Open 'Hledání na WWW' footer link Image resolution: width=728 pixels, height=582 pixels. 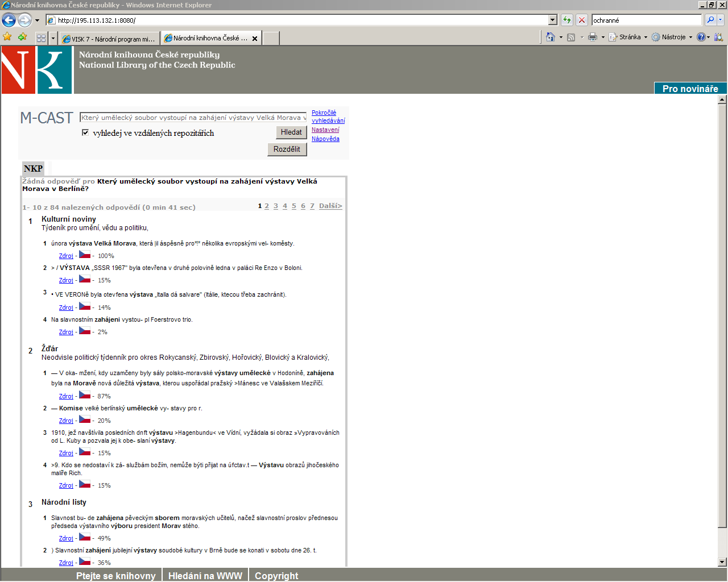pyautogui.click(x=205, y=576)
